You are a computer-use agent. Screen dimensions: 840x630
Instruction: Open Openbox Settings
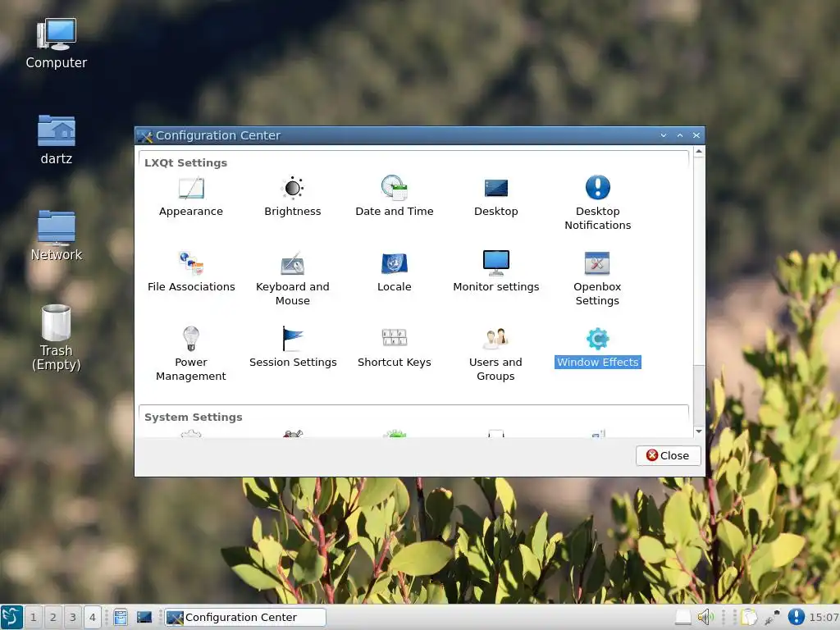click(597, 279)
